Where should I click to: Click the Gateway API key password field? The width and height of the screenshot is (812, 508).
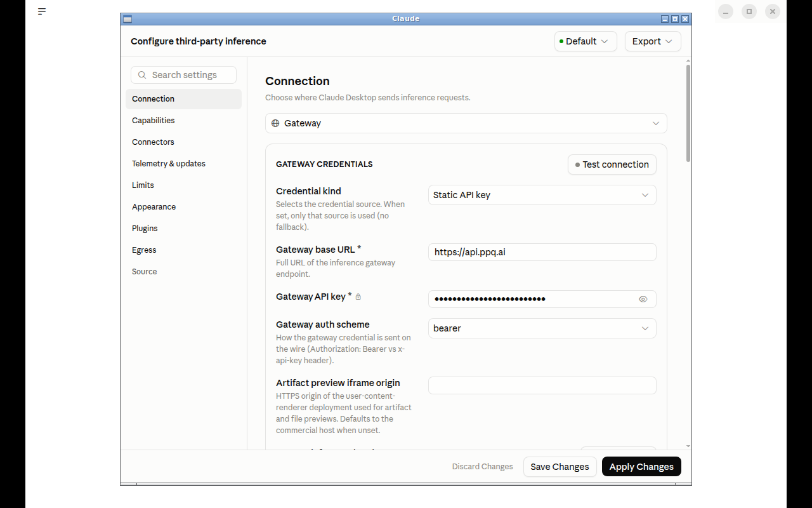coord(542,299)
